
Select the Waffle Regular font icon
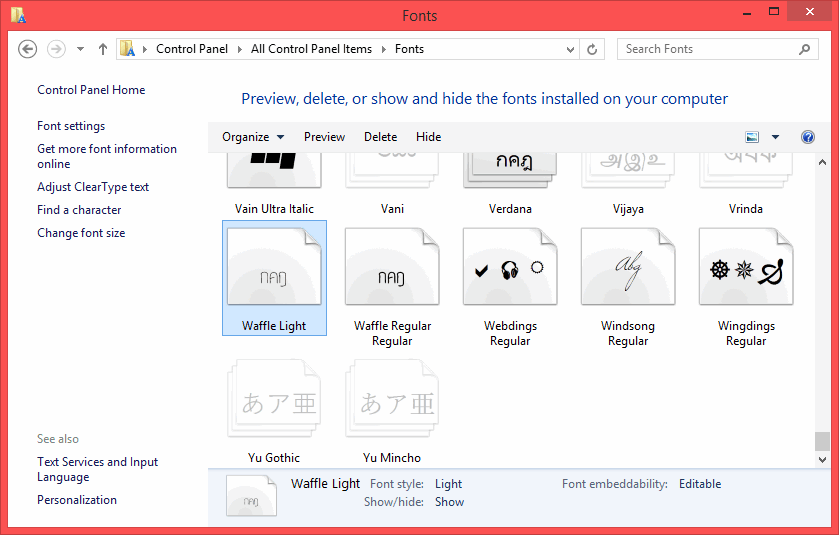click(392, 266)
